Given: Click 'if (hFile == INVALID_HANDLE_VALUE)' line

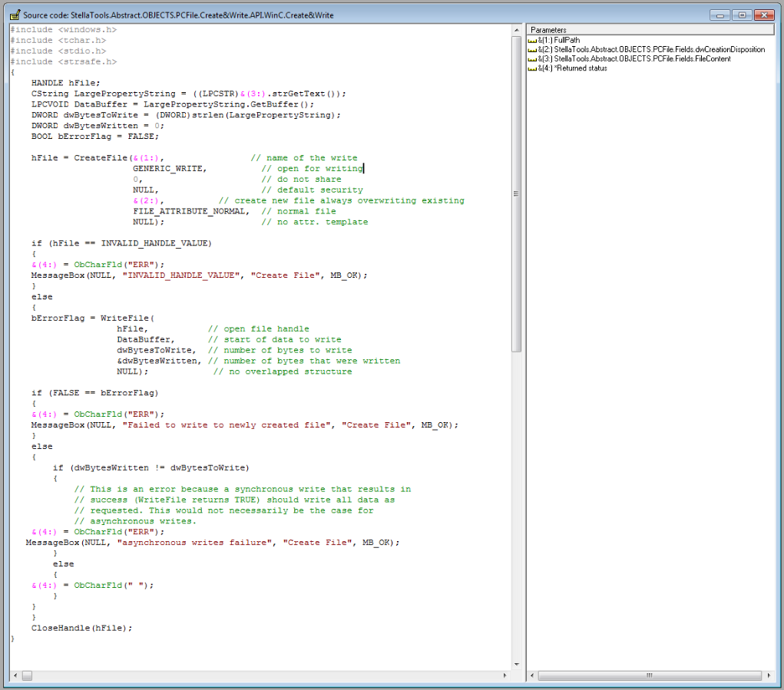Looking at the screenshot, I should click(121, 243).
